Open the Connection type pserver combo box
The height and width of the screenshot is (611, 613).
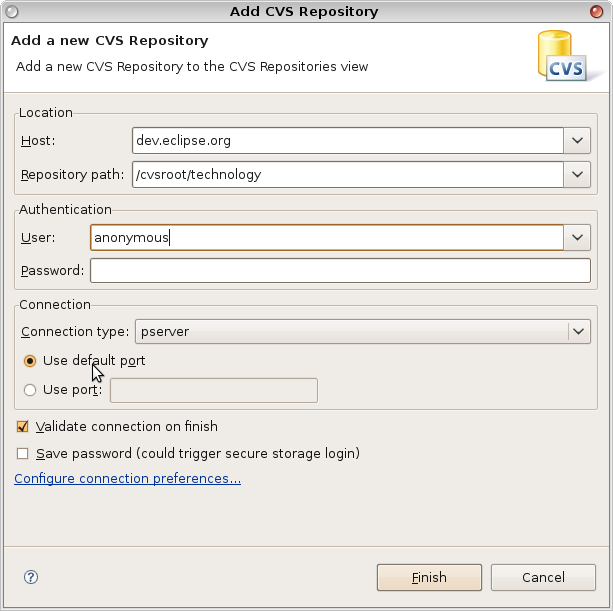click(x=363, y=331)
